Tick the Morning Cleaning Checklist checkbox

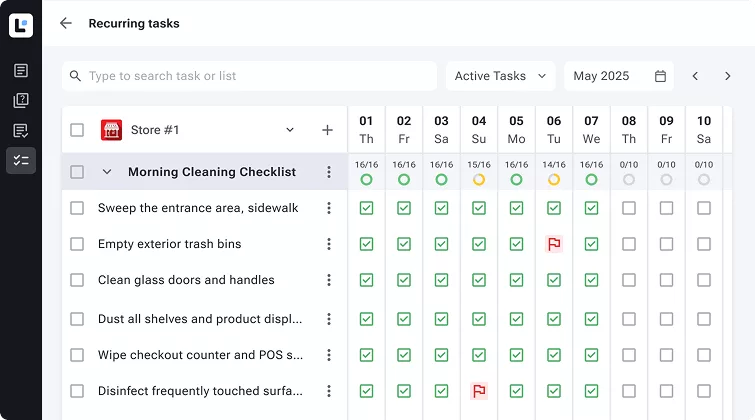[x=77, y=172]
